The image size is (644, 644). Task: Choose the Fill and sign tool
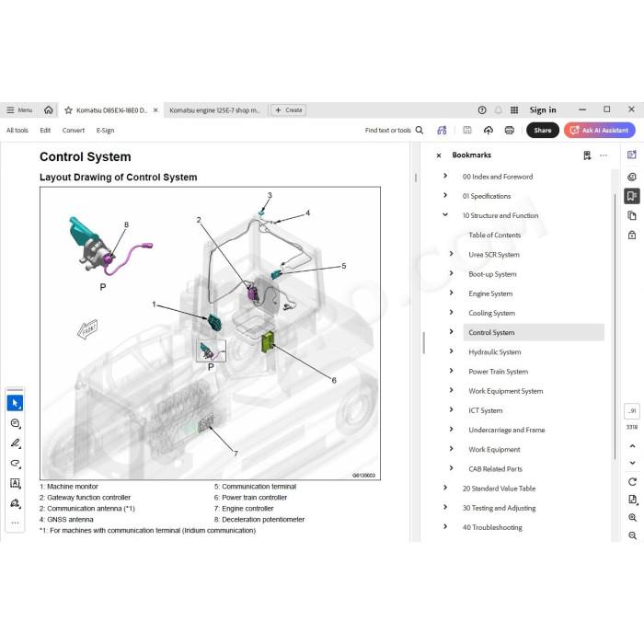pos(16,503)
